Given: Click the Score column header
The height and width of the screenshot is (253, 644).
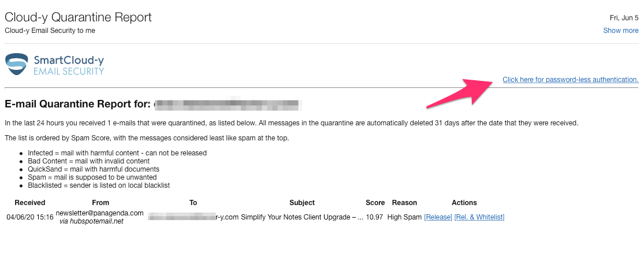Looking at the screenshot, I should (375, 203).
